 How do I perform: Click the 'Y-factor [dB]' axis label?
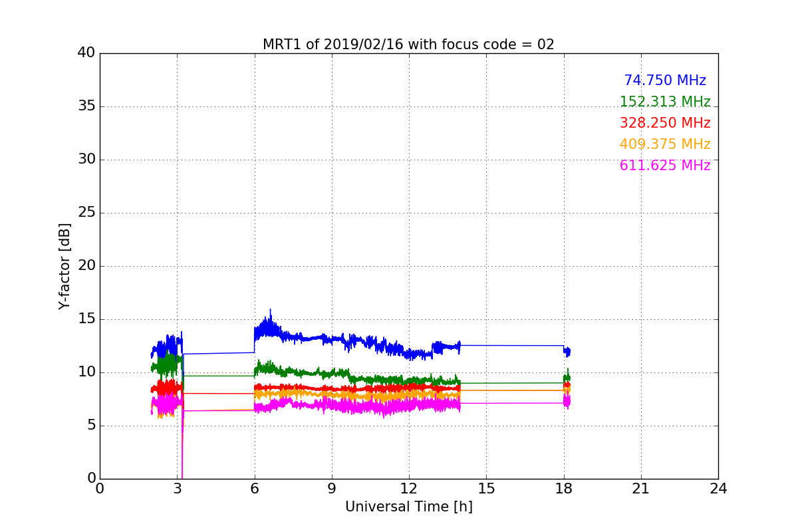pyautogui.click(x=65, y=266)
